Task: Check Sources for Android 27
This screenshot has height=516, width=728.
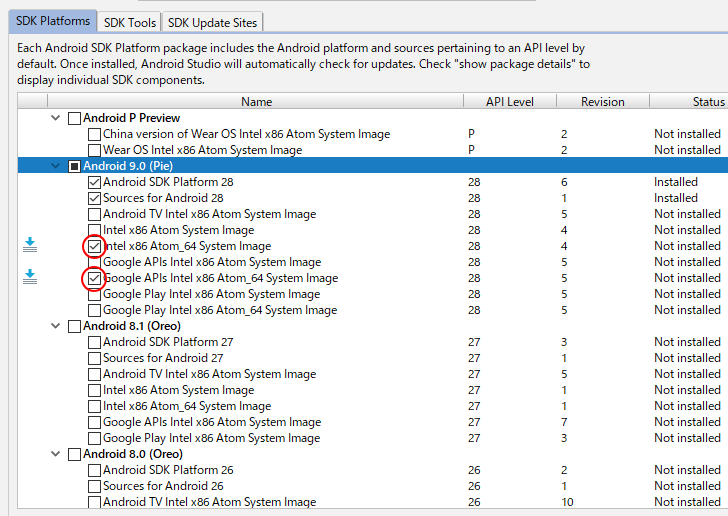Action: point(94,358)
